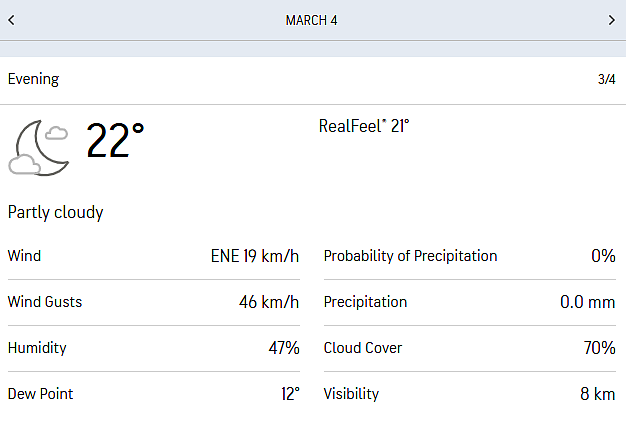The image size is (626, 430).
Task: Select the Wind row label
Action: tap(24, 256)
